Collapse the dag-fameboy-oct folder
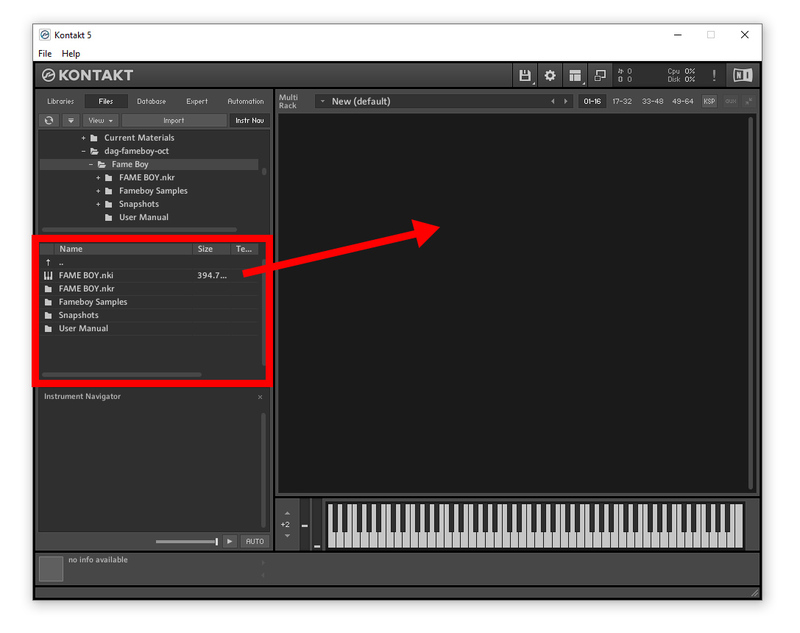This screenshot has height=633, width=800. (83, 151)
